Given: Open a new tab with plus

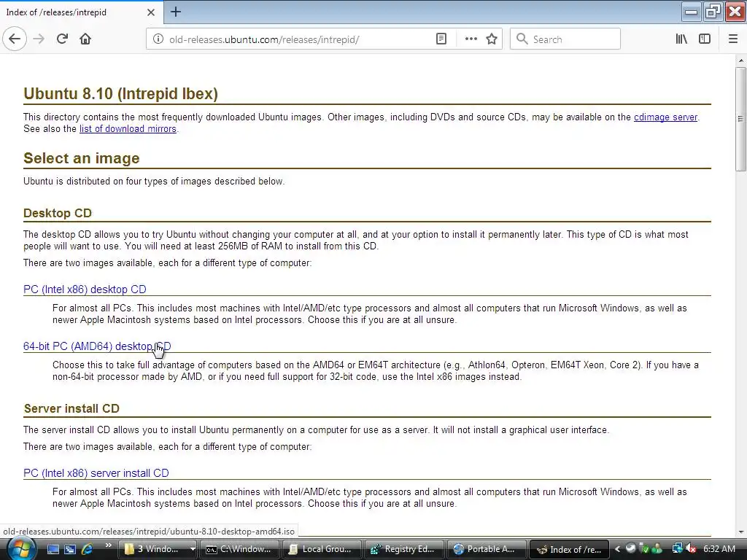Looking at the screenshot, I should click(175, 12).
